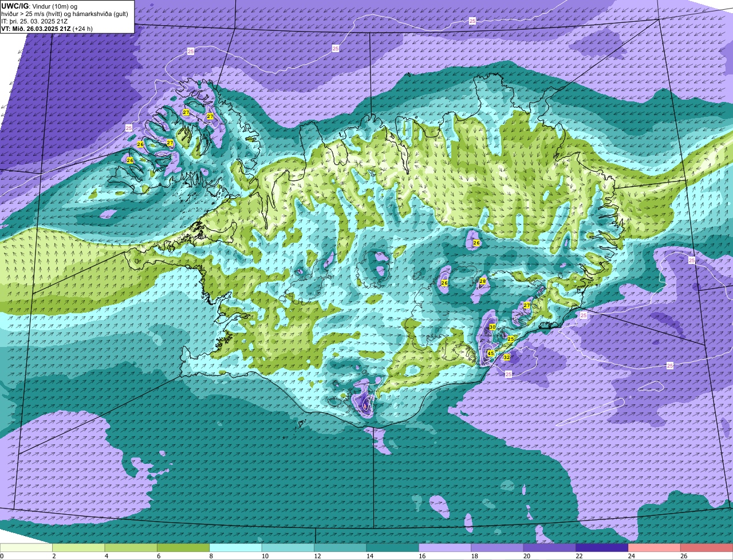Pick the 22–24 m/s deep indigo swatch
The image size is (733, 560).
602,547
